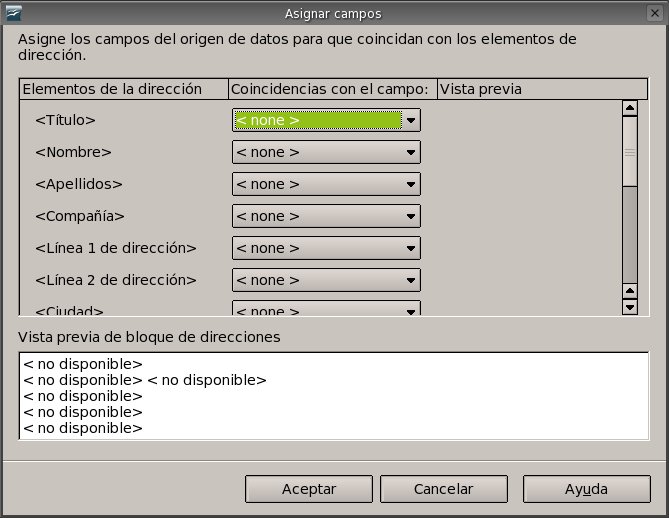Expand the <Nombre> field match dropdown
Screen dimensions: 669x518
[411, 153]
